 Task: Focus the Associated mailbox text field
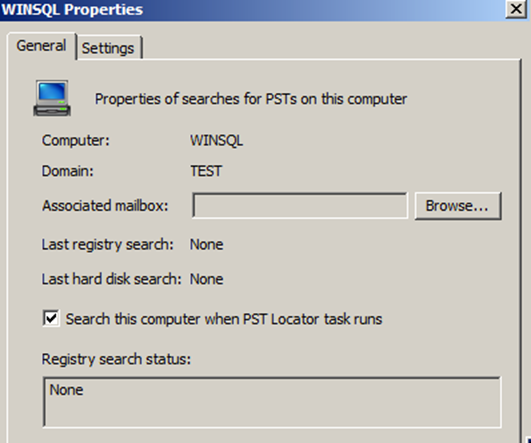[x=300, y=206]
